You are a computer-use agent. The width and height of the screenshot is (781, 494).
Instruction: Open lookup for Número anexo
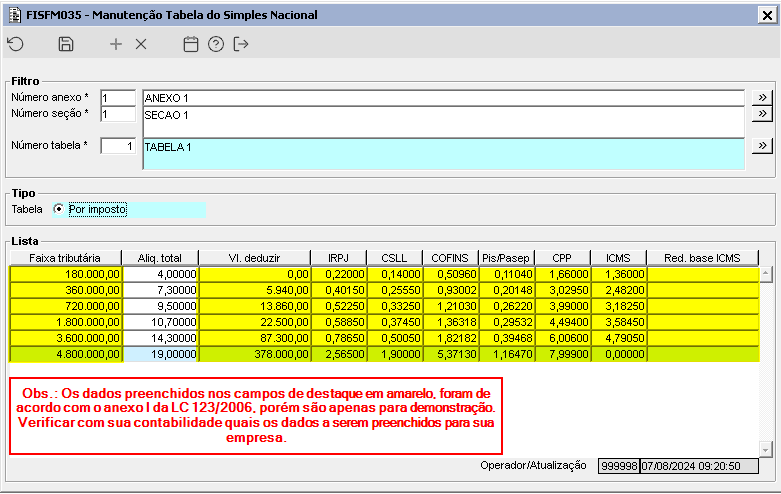(x=762, y=98)
